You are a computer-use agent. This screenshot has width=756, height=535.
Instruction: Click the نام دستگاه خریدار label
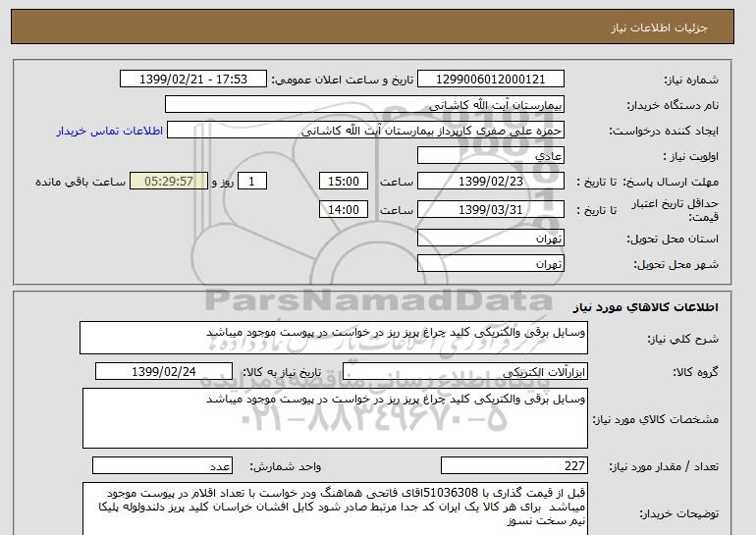tap(673, 105)
